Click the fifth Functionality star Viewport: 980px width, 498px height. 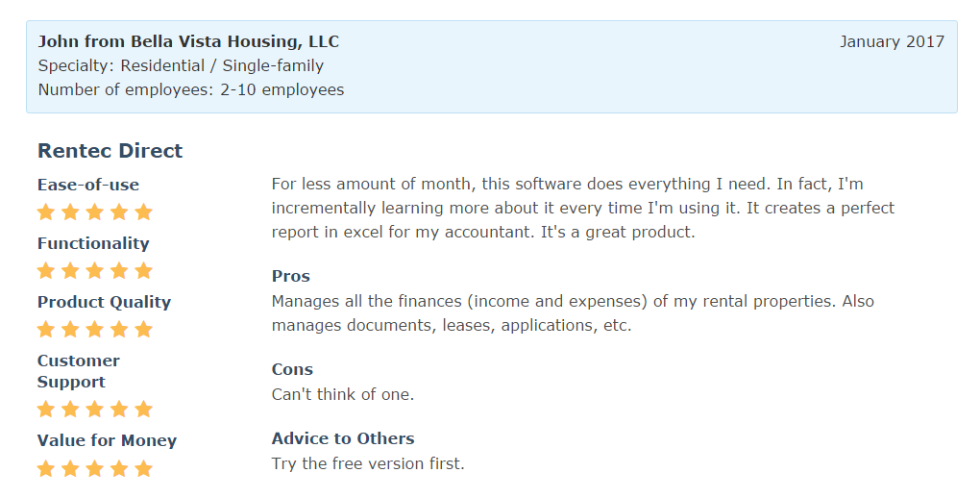pyautogui.click(x=143, y=270)
